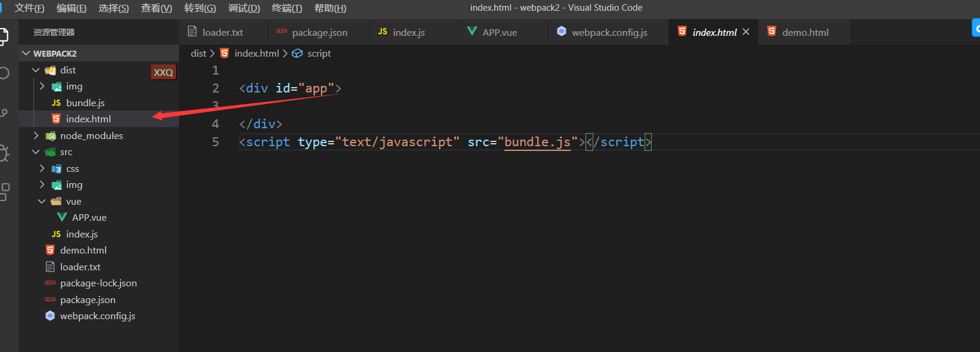This screenshot has width=980, height=352.
Task: Click the blue button at top right edge
Action: click(x=976, y=28)
